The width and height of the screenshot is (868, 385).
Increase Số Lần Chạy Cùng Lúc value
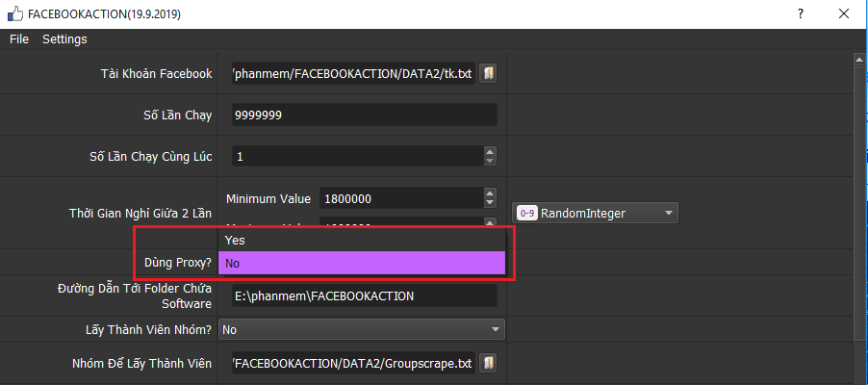pos(490,152)
